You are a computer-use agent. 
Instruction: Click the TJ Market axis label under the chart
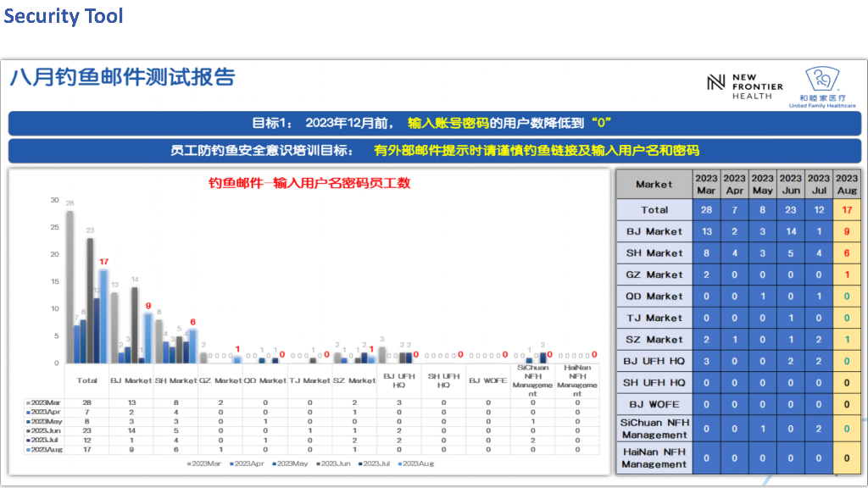point(309,380)
